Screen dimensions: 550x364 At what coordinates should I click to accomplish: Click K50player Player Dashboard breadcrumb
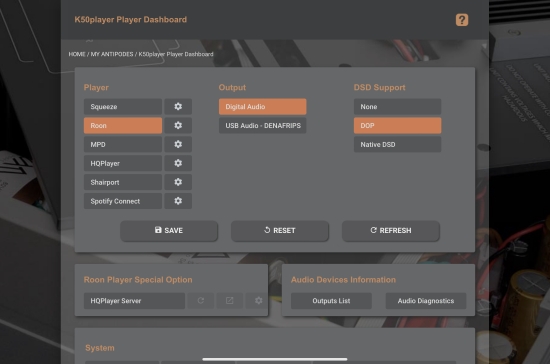[176, 54]
